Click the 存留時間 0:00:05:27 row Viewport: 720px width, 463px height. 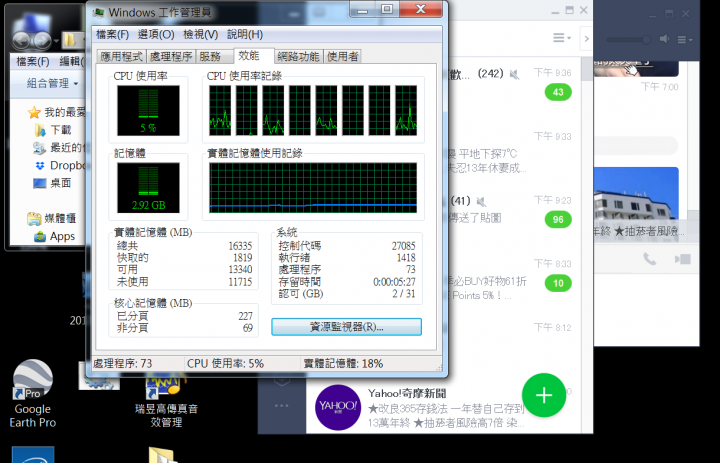[x=347, y=282]
